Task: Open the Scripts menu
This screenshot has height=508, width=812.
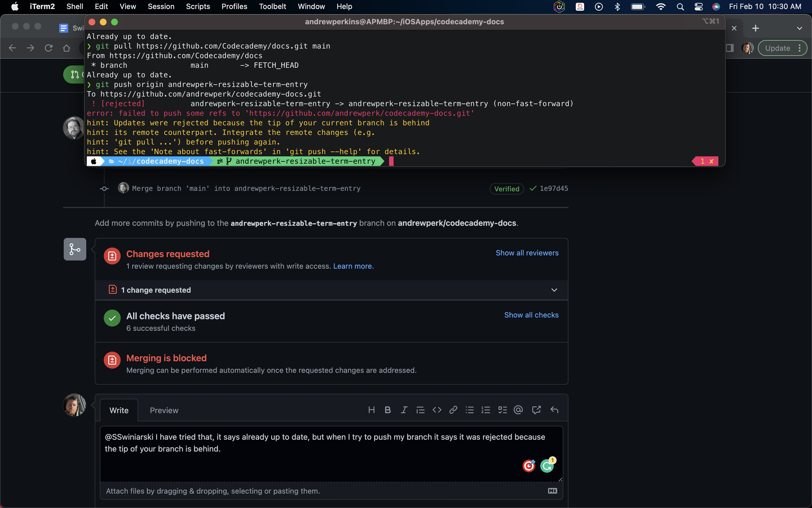Action: 198,7
